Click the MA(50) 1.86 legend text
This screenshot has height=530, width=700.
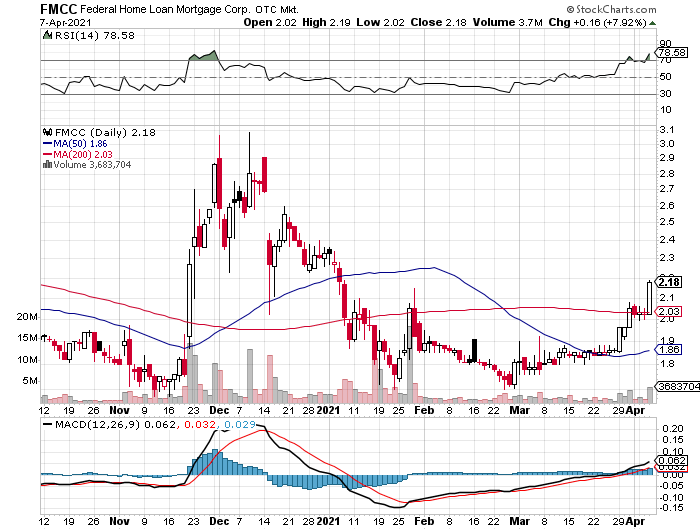click(80, 144)
